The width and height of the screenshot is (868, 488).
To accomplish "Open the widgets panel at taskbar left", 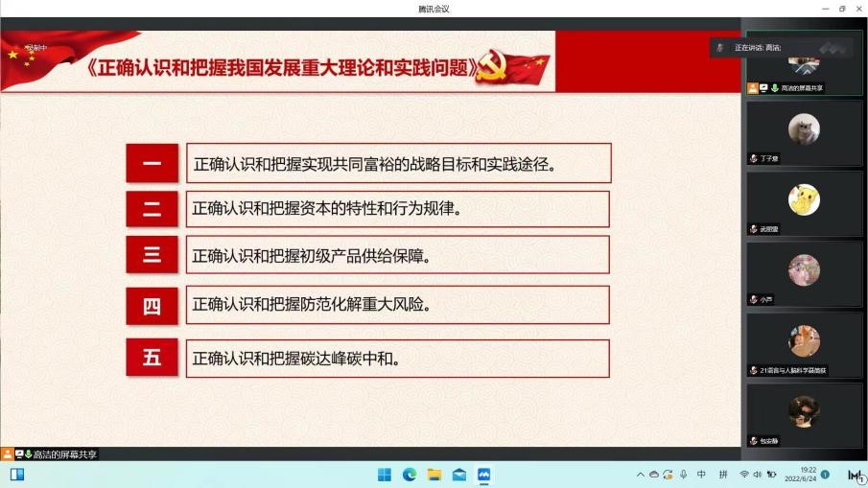I will pyautogui.click(x=16, y=475).
